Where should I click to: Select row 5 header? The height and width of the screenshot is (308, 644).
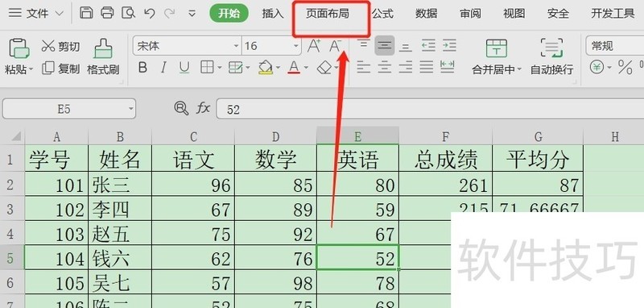pyautogui.click(x=12, y=258)
